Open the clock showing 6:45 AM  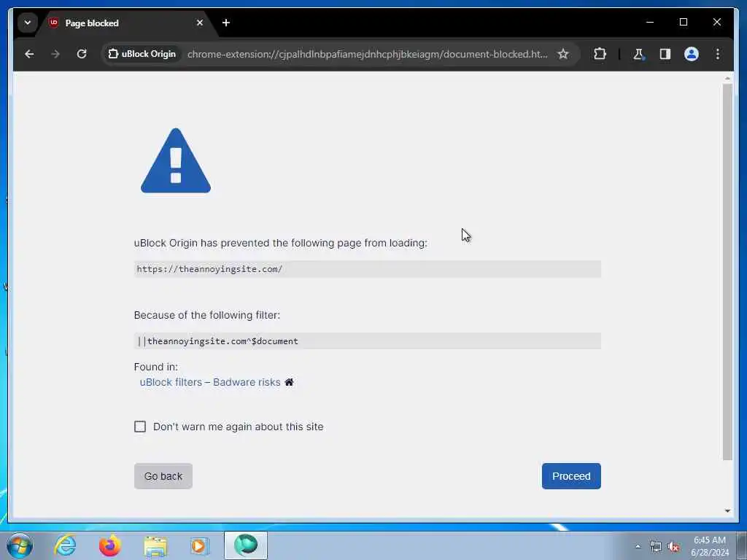(710, 546)
